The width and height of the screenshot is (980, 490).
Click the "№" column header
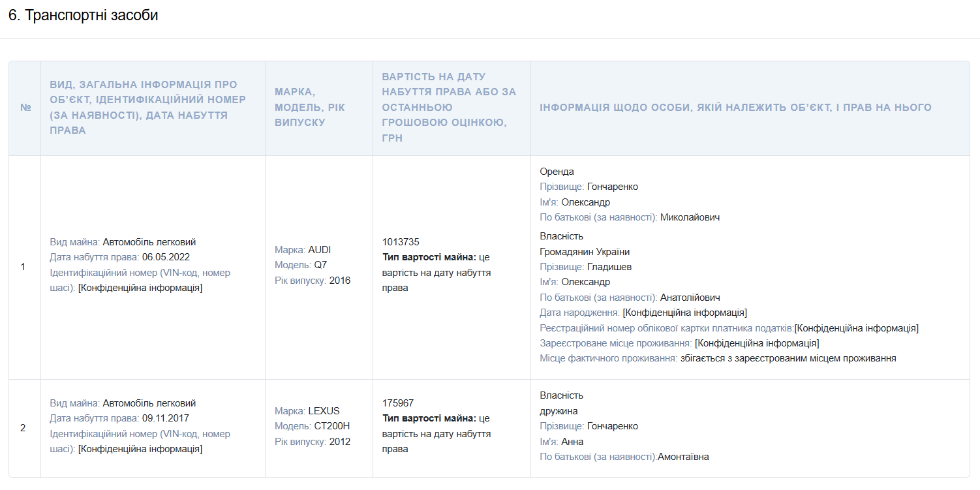point(25,108)
